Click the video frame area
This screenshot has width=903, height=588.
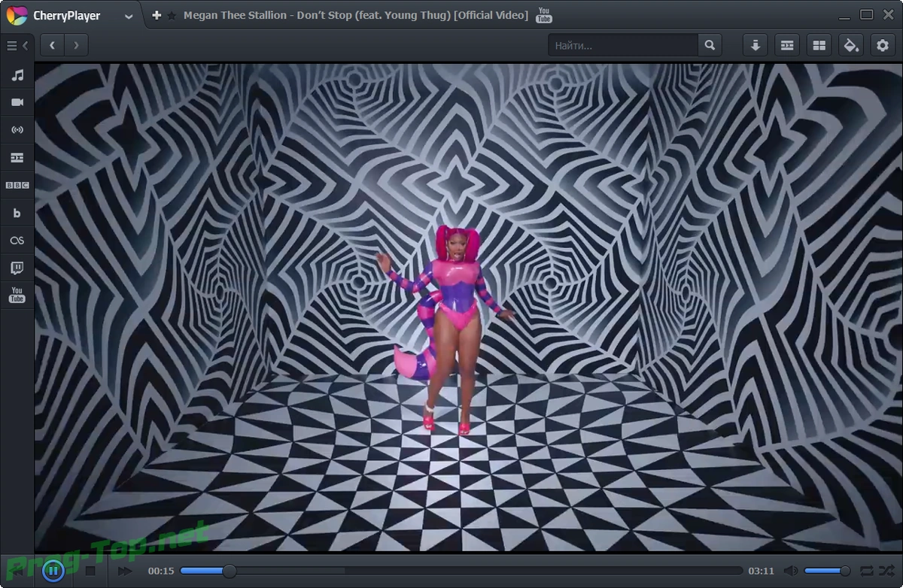467,308
